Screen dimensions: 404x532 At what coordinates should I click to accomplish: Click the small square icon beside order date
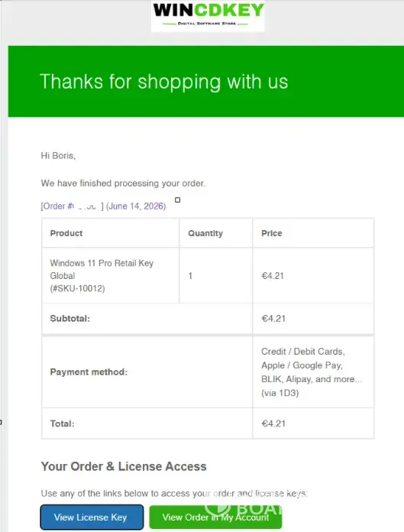click(x=178, y=199)
